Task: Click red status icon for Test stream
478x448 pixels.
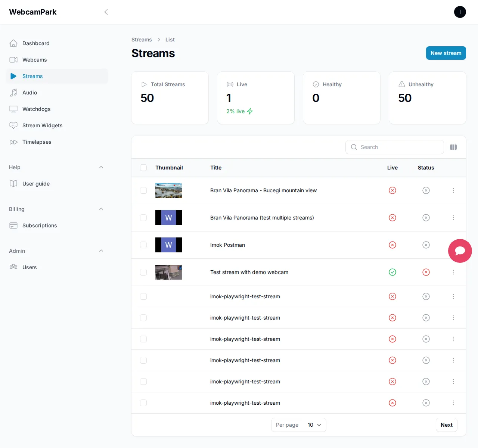Action: click(426, 272)
